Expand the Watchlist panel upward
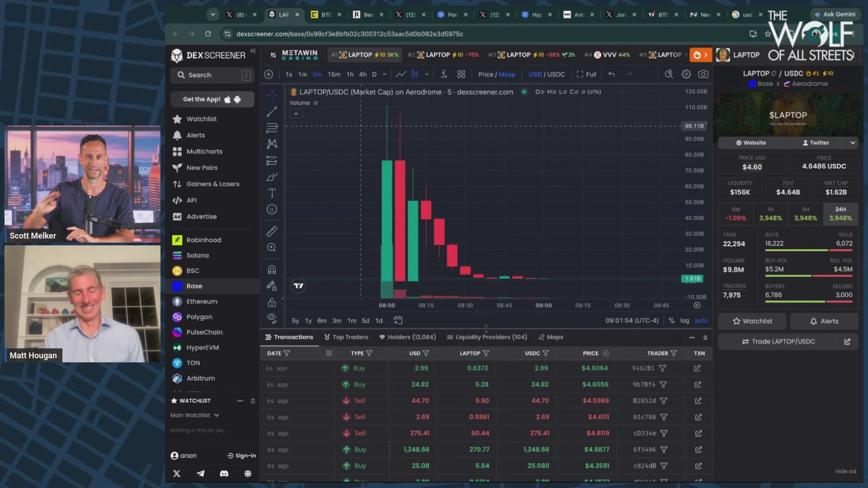This screenshot has width=868, height=488. coord(253,401)
